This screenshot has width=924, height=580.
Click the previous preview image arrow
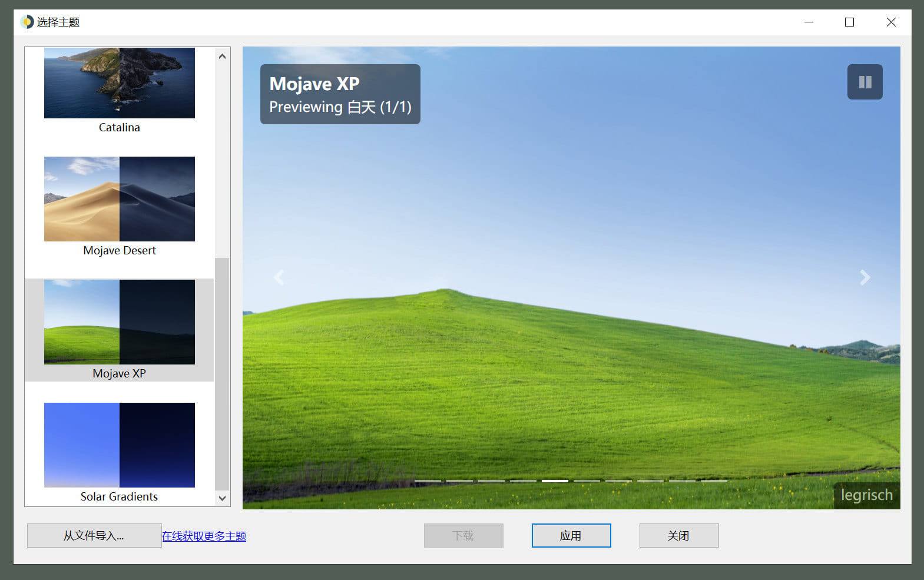pos(279,277)
